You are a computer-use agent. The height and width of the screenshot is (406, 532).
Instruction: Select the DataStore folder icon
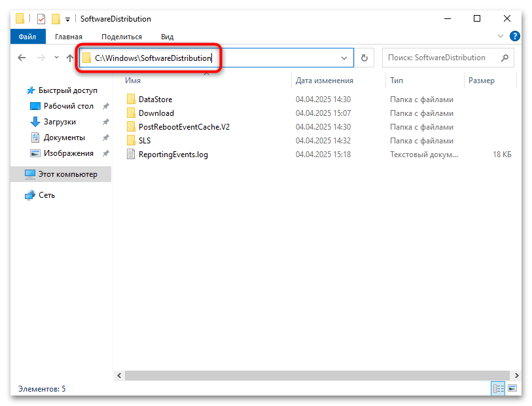[x=131, y=100]
